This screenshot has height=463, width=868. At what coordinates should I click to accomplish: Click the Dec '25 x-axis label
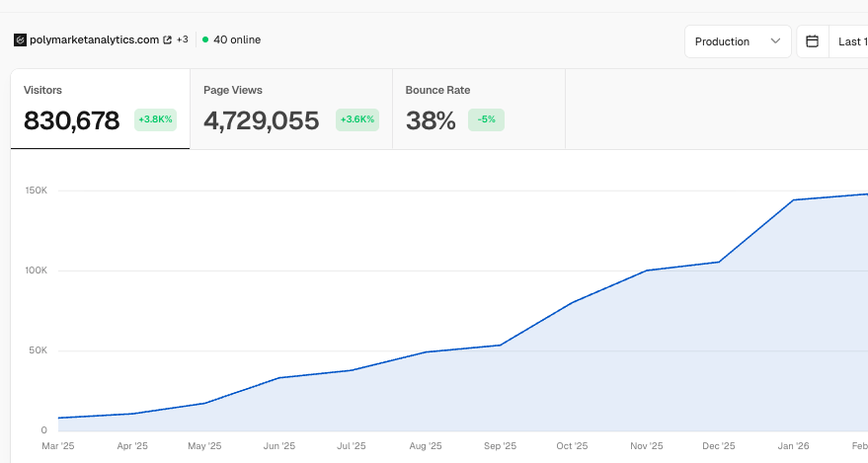coord(719,446)
